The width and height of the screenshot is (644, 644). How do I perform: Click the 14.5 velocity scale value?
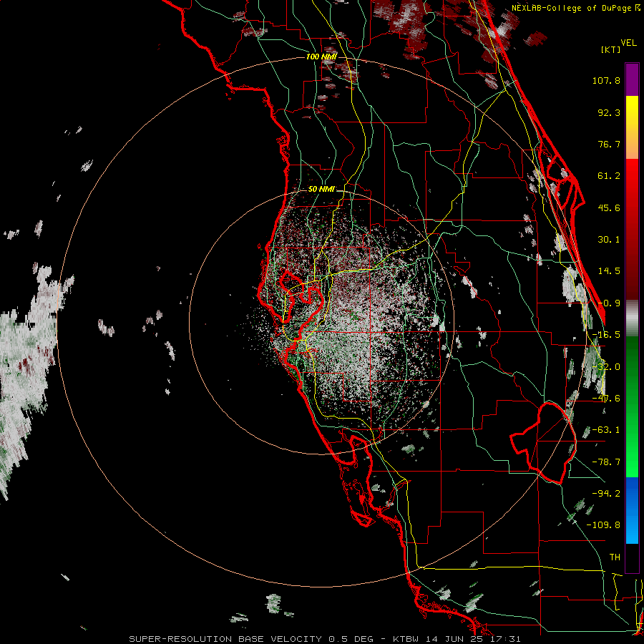coord(609,271)
